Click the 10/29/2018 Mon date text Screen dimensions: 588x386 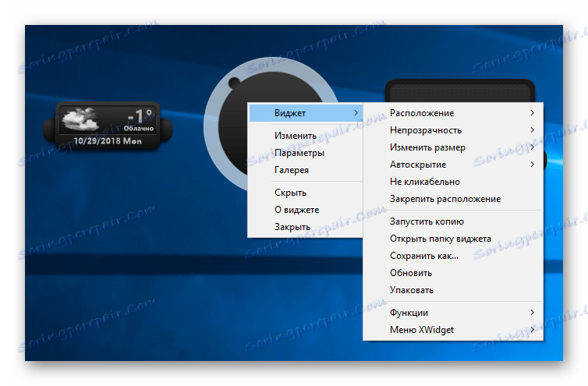click(108, 141)
